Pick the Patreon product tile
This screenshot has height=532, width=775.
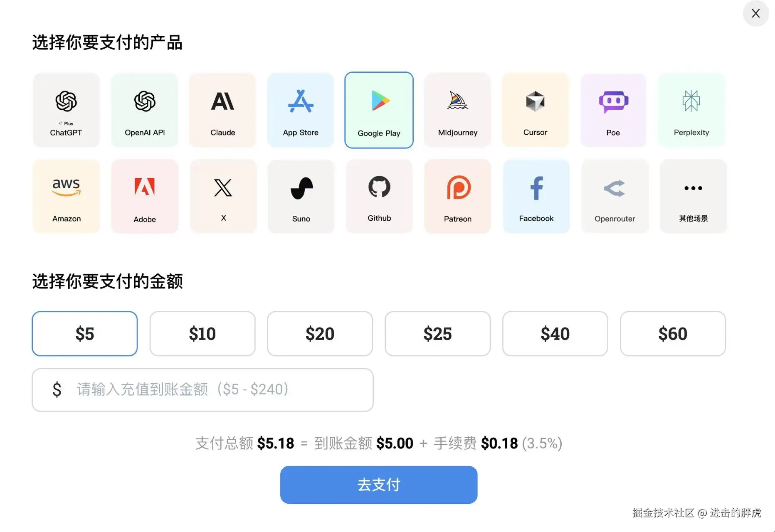pyautogui.click(x=457, y=196)
